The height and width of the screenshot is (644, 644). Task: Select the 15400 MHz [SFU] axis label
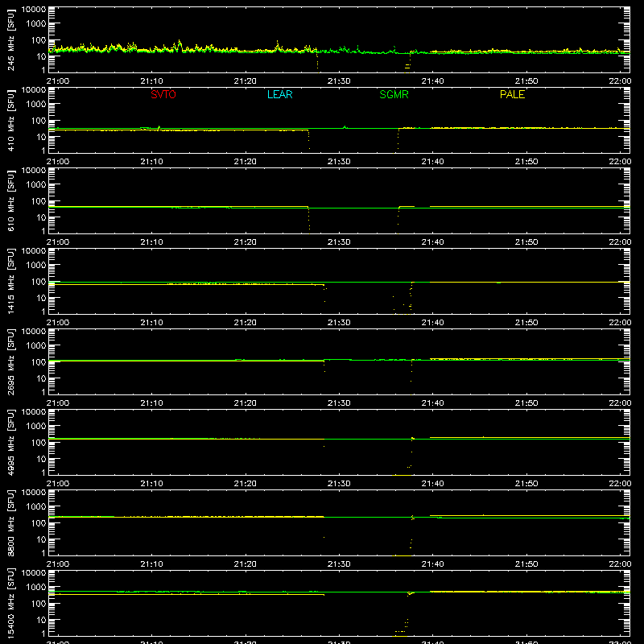point(10,603)
